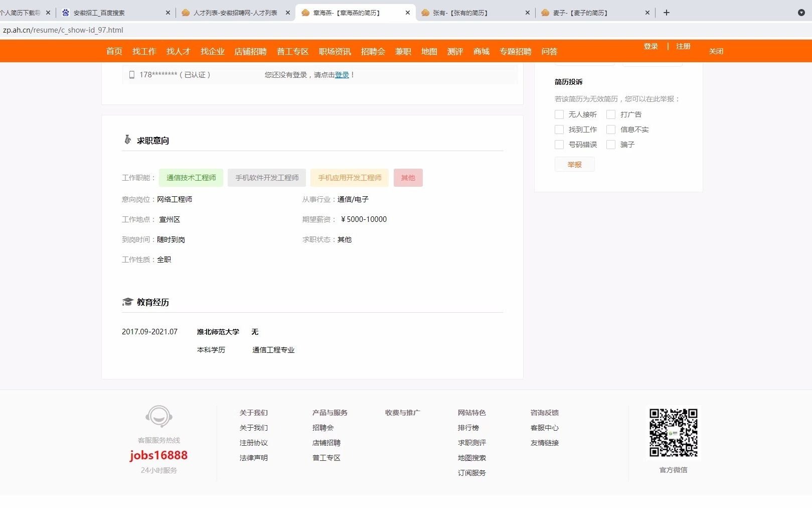The image size is (812, 508).
Task: Open 地图 navigation item
Action: pyautogui.click(x=429, y=51)
